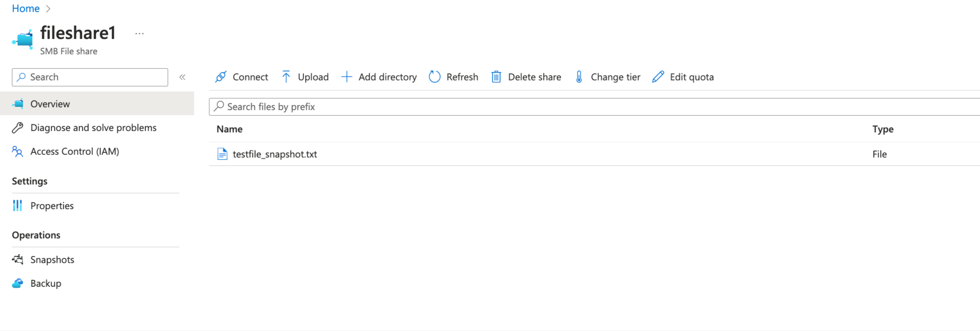
Task: Click magnifier icon in file prefix search
Action: pyautogui.click(x=219, y=106)
